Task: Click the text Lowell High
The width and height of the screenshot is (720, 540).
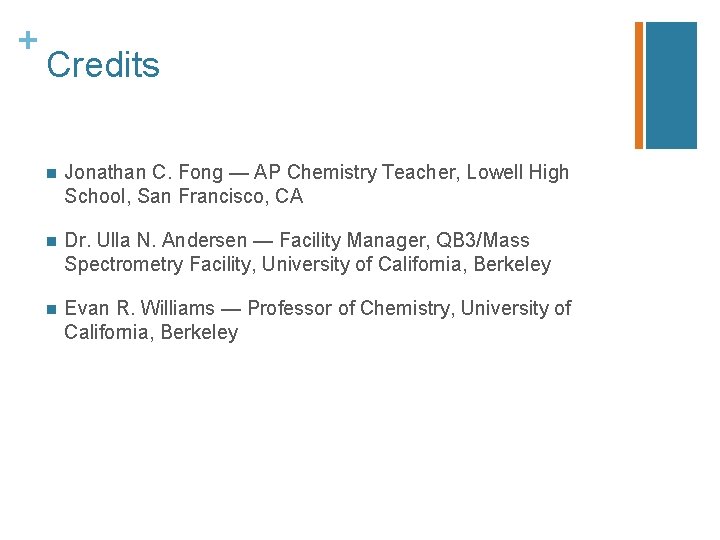Action: point(518,172)
